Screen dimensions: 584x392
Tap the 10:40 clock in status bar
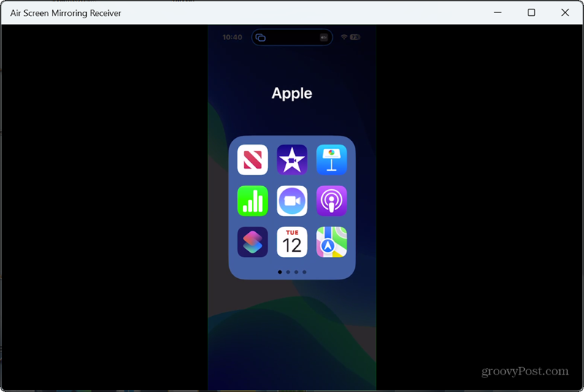coord(232,37)
